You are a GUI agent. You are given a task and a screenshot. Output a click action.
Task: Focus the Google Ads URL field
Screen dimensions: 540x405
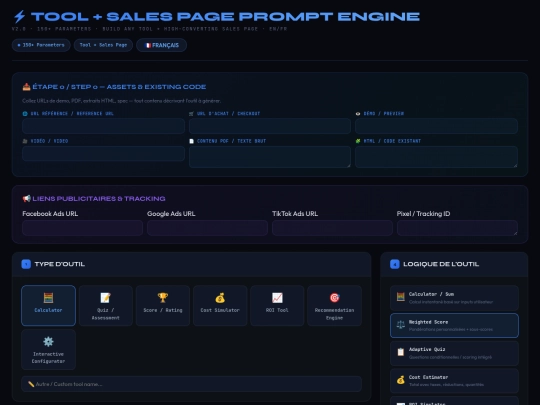[207, 228]
